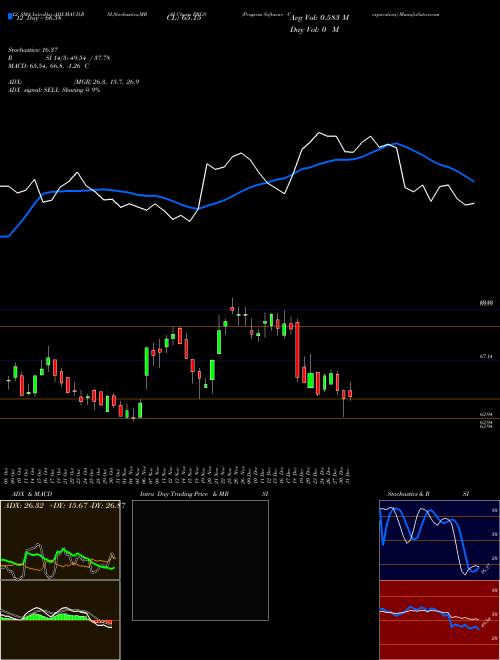Click the upper 62.94 price axis label
Image resolution: width=500 pixels, height=660 pixels.
[486, 415]
